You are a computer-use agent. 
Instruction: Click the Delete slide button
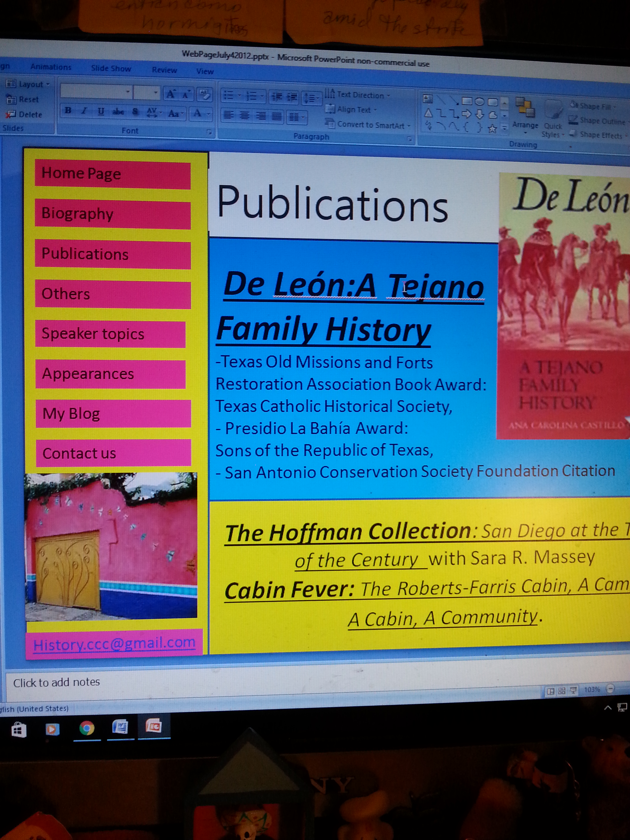(x=24, y=114)
